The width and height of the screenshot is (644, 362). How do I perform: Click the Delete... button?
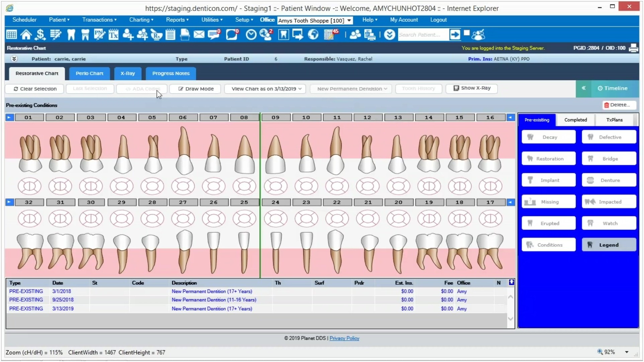(619, 105)
